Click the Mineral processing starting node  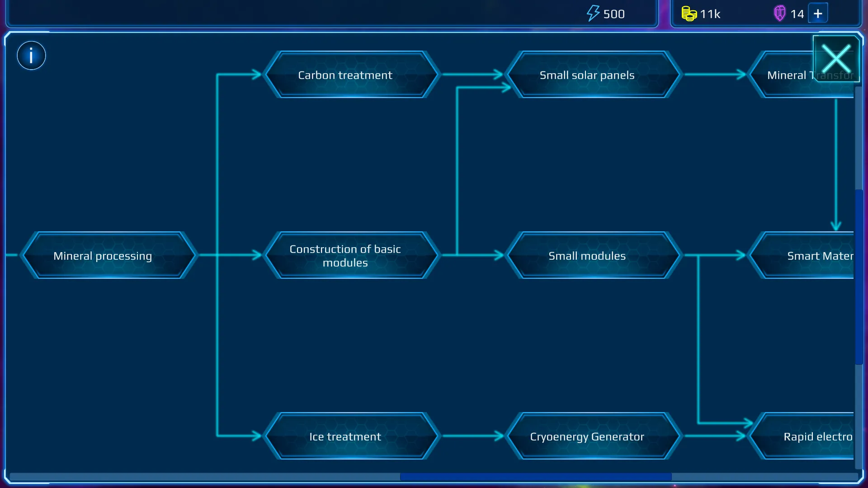(x=103, y=256)
